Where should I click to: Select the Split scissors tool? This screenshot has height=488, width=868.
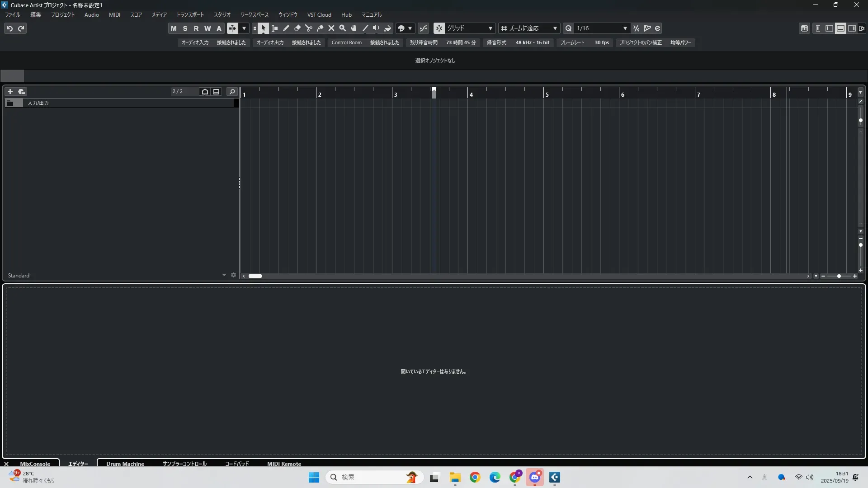pos(309,28)
